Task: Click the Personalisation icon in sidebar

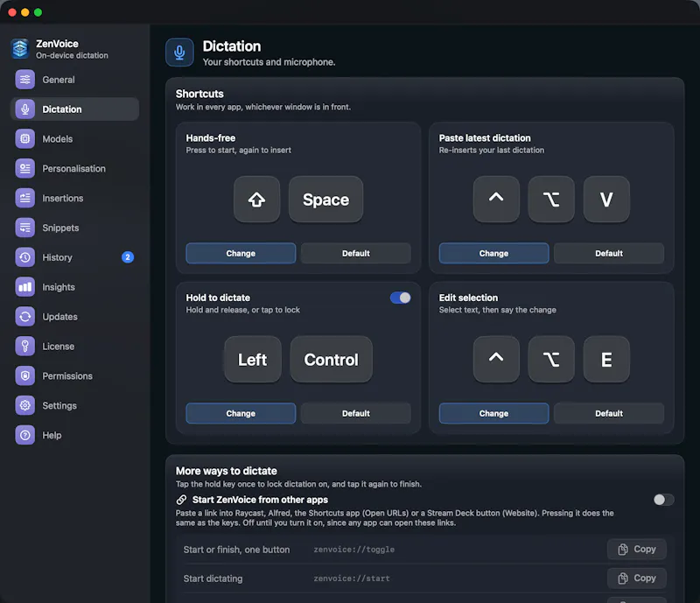Action: click(x=25, y=168)
